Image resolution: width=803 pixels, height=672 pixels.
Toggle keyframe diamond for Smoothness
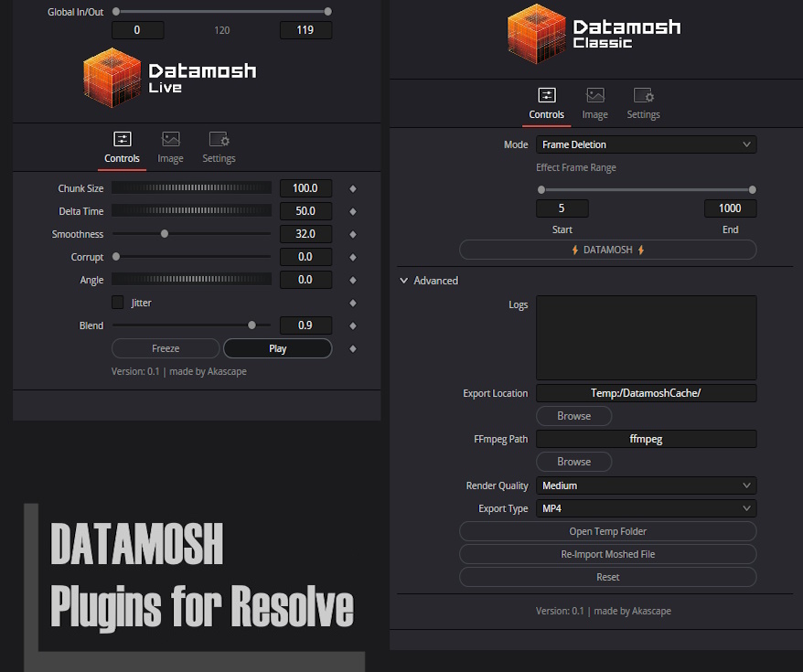coord(353,234)
